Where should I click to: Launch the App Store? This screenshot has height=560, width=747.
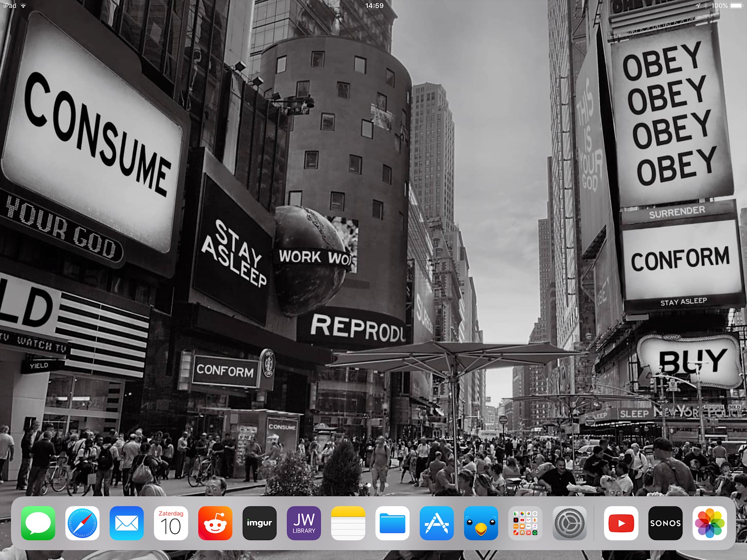pyautogui.click(x=437, y=523)
